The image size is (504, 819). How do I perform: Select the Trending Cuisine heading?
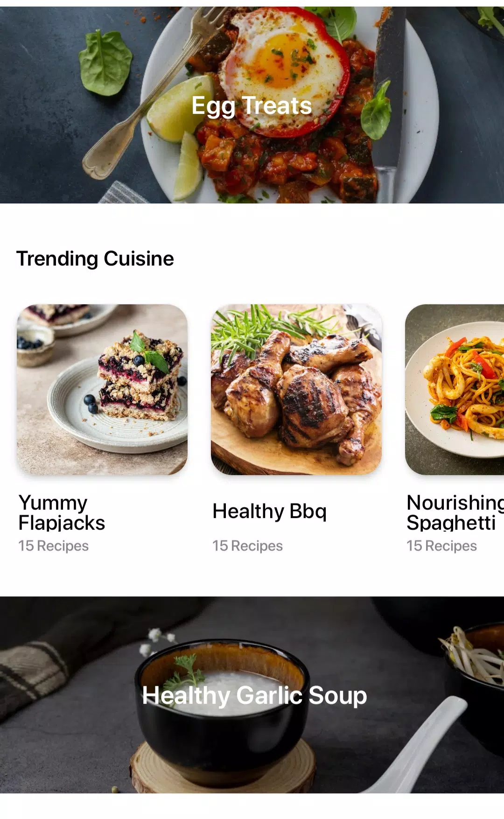coord(95,259)
